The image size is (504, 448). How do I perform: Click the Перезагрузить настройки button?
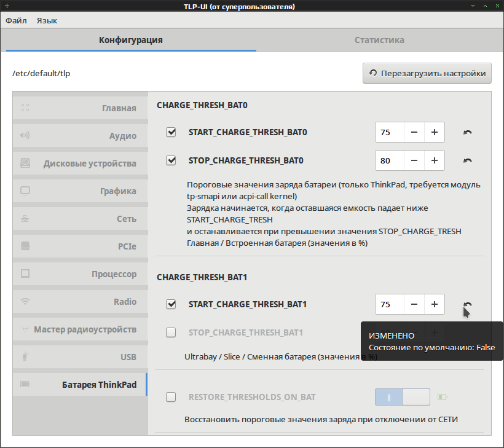click(x=427, y=73)
